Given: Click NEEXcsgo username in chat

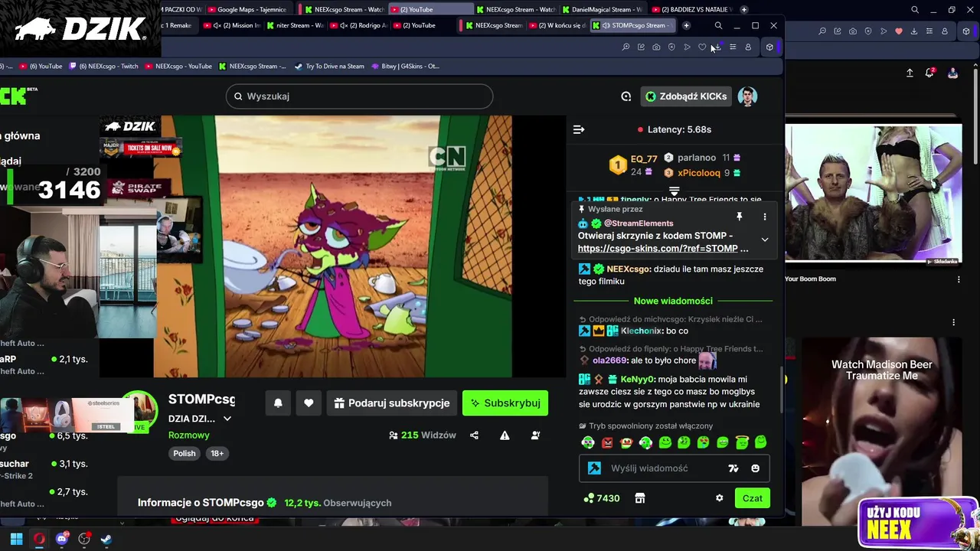Looking at the screenshot, I should (628, 269).
